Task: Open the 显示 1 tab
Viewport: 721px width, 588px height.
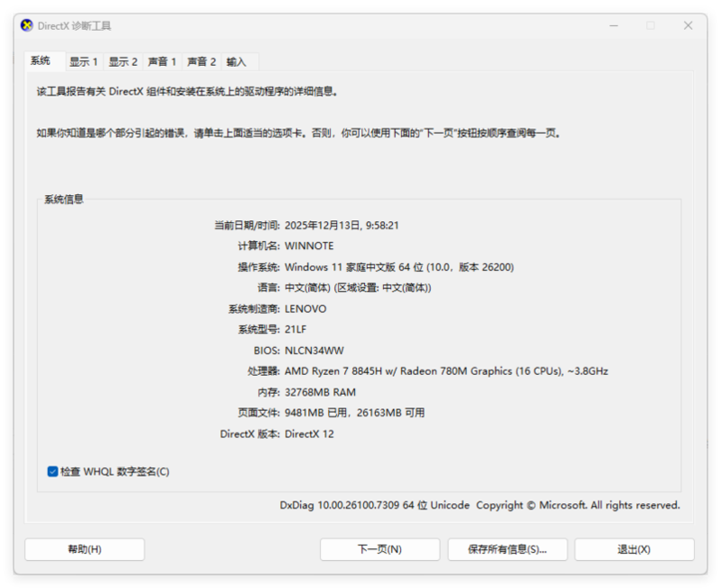Action: [83, 62]
